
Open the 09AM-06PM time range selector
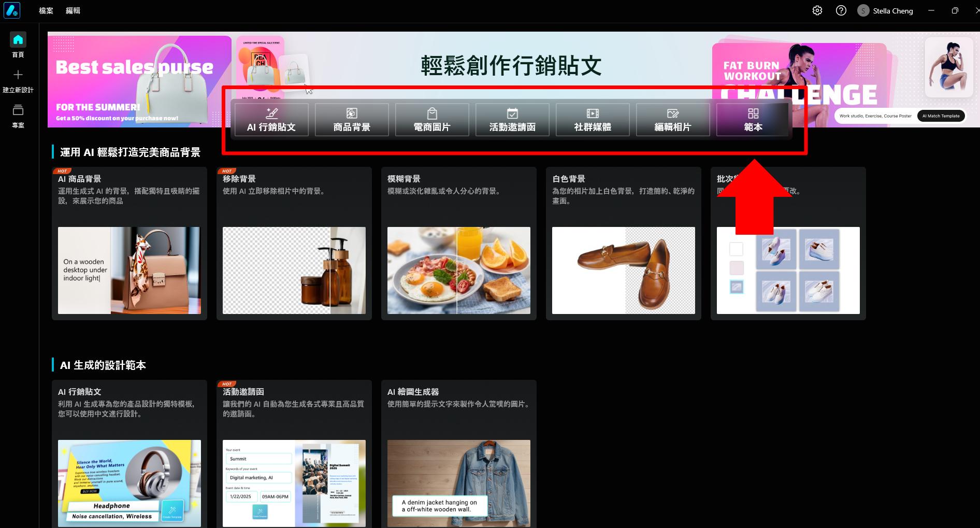point(275,496)
